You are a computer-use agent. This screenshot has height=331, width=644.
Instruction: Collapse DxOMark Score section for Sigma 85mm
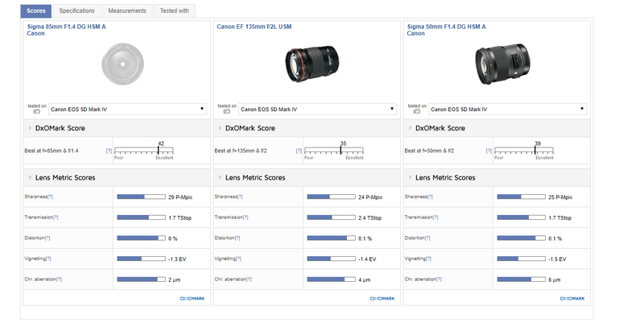point(59,128)
